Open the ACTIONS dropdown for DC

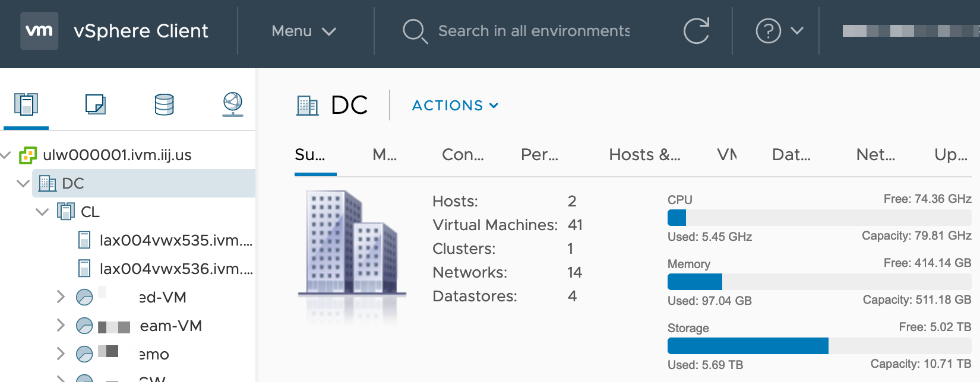pos(456,106)
